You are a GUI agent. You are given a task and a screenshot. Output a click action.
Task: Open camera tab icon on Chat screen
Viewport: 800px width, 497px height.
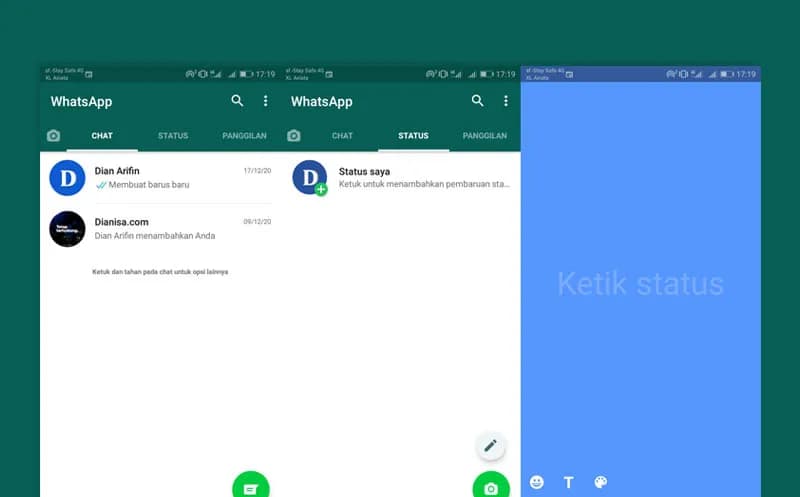(x=53, y=136)
